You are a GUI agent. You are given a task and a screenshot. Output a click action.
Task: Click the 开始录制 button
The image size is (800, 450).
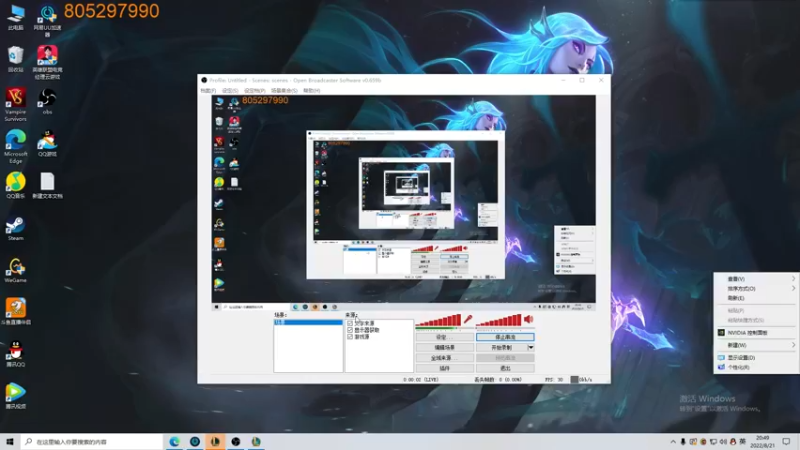[x=502, y=347]
